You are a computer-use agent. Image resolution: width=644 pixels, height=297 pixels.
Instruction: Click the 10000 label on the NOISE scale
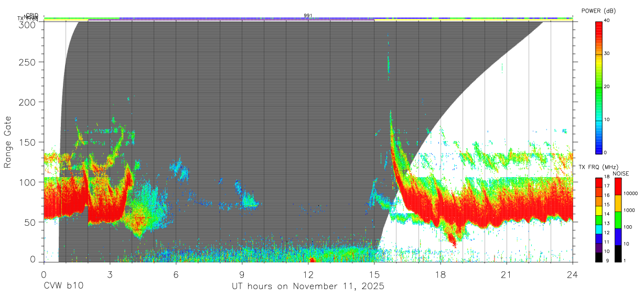point(631,193)
